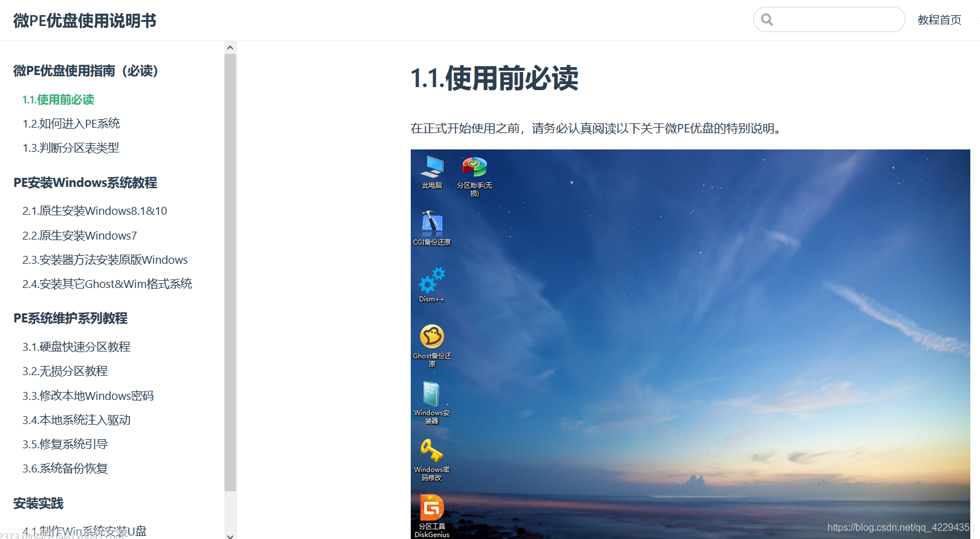Screen dimensions: 980x539
Task: Click the sidebar scroll down arrow
Action: click(x=230, y=535)
